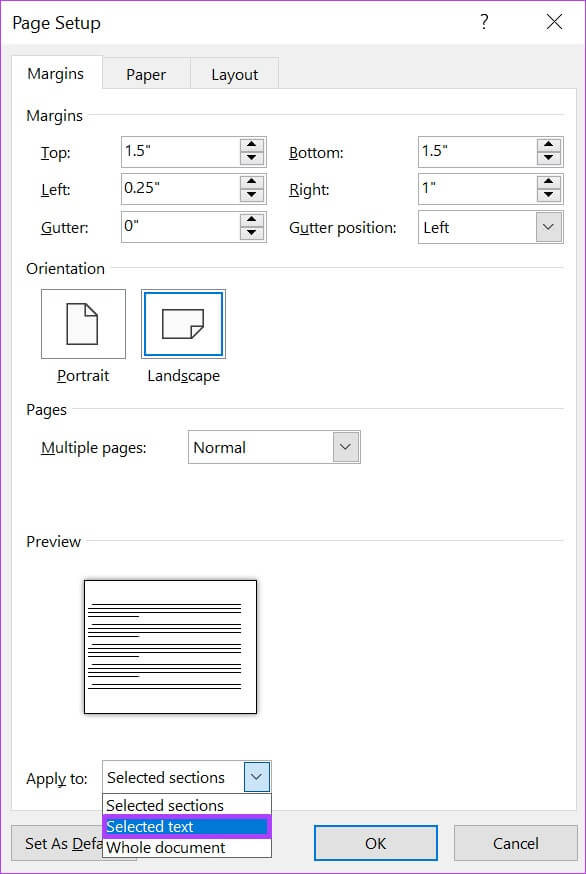Decrease the Right margin value
The image size is (586, 874).
(549, 196)
